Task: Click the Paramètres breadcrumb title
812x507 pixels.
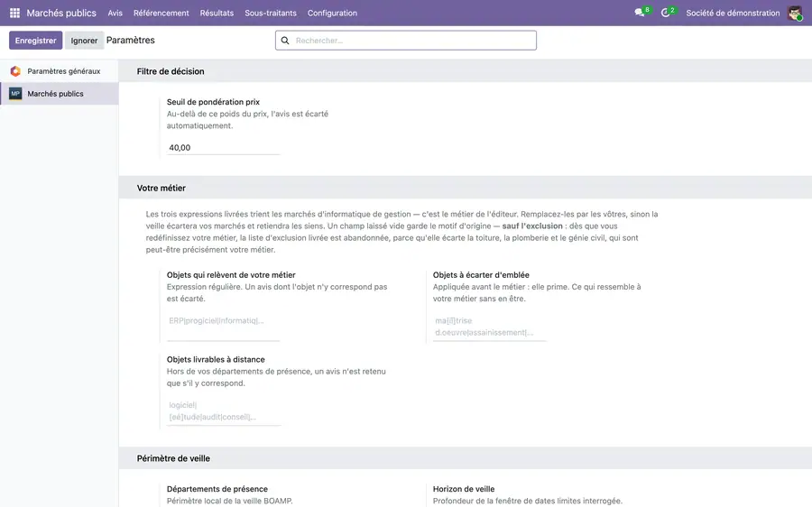Action: click(x=131, y=41)
